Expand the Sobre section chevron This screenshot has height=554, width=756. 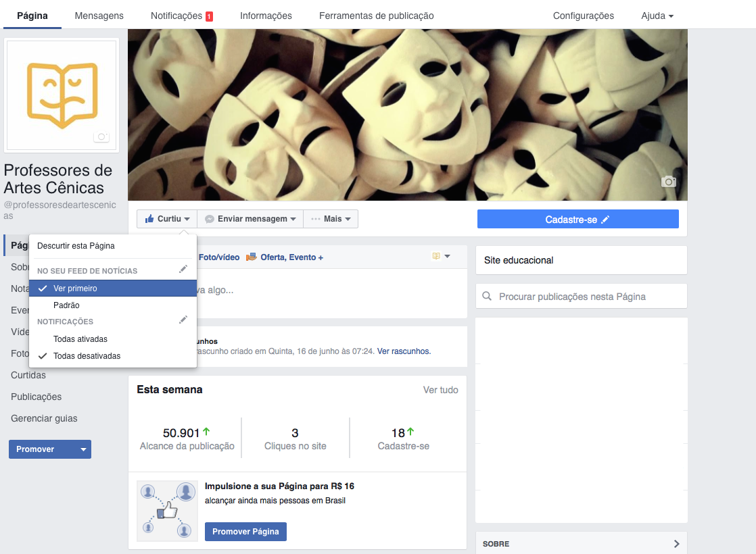[676, 544]
